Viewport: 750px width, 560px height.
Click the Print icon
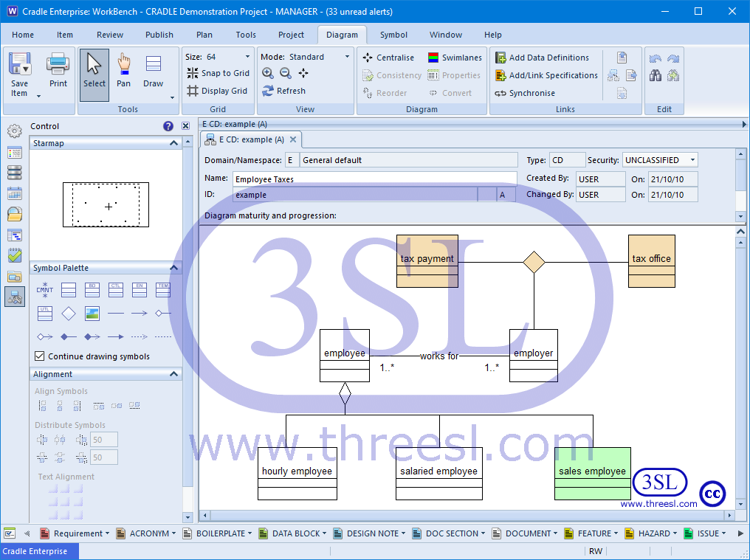point(58,64)
